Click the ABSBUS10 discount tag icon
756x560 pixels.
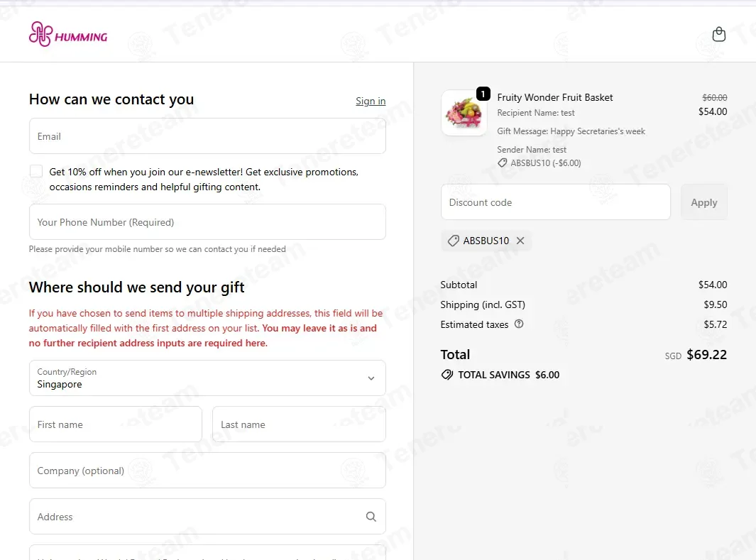pyautogui.click(x=453, y=241)
